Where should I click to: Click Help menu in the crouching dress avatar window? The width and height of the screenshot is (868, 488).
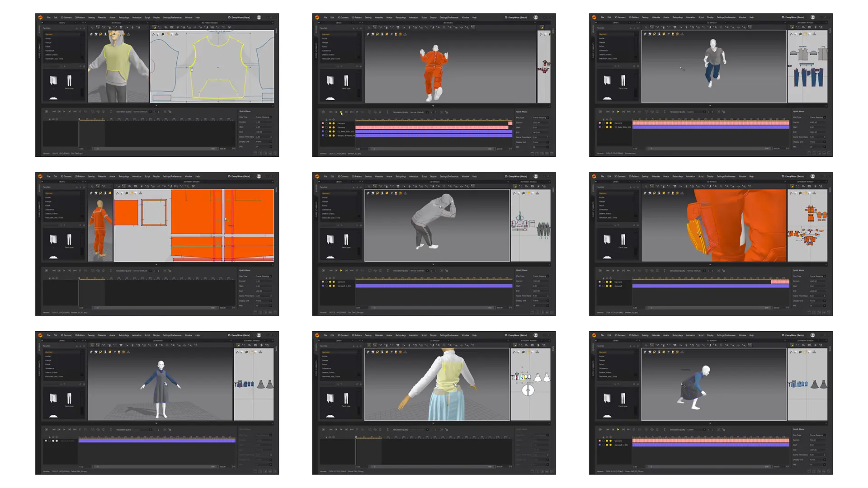(751, 335)
